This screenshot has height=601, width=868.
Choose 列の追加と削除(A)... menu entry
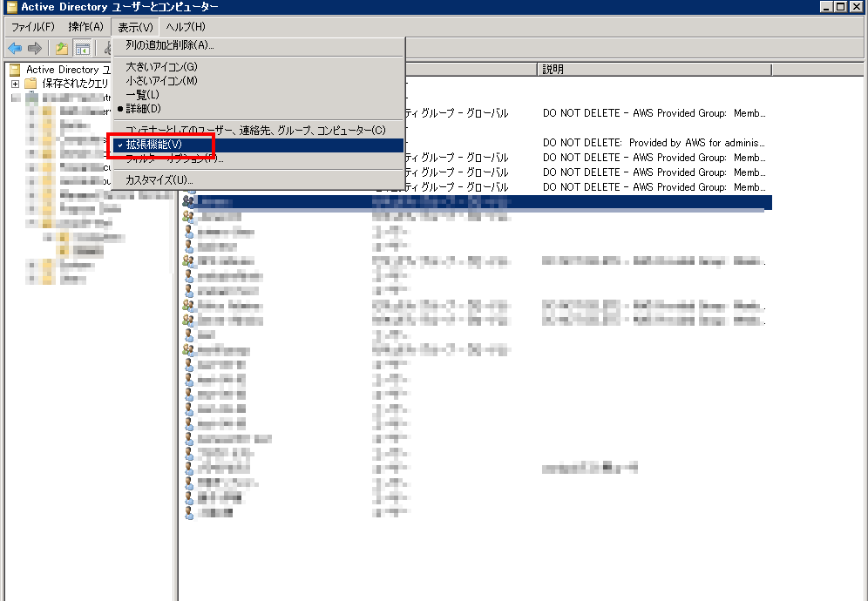pyautogui.click(x=169, y=45)
